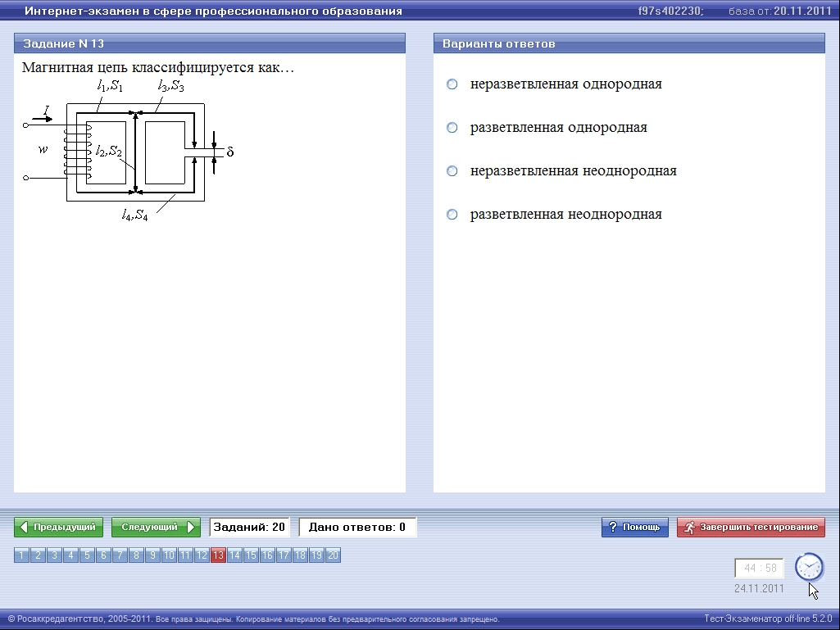
Task: Click the session code f97s402230
Action: 670,11
